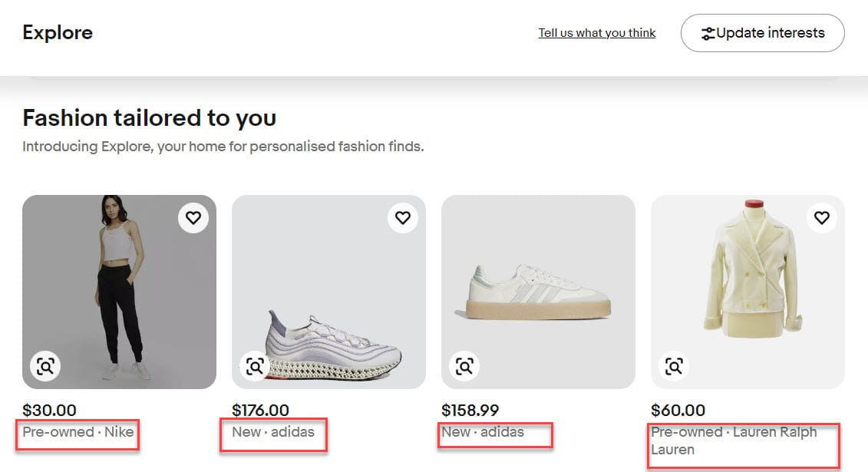
Task: Search similar items for the Nike outfit
Action: [x=45, y=366]
